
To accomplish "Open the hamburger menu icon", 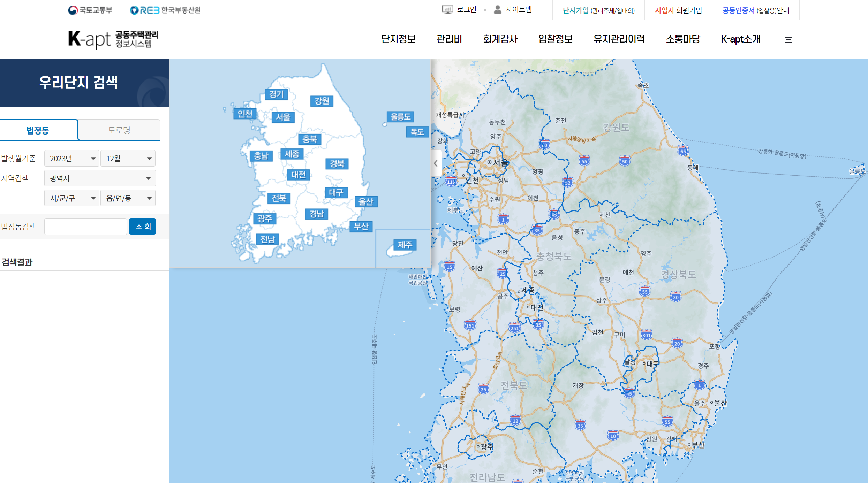I will tap(788, 39).
